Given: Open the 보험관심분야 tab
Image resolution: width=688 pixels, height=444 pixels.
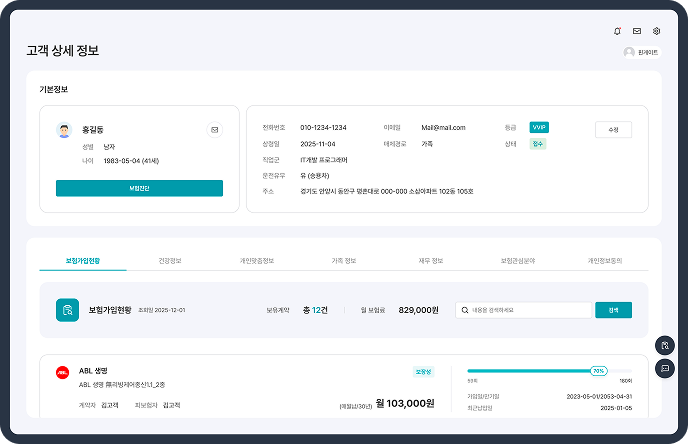Looking at the screenshot, I should (x=518, y=260).
